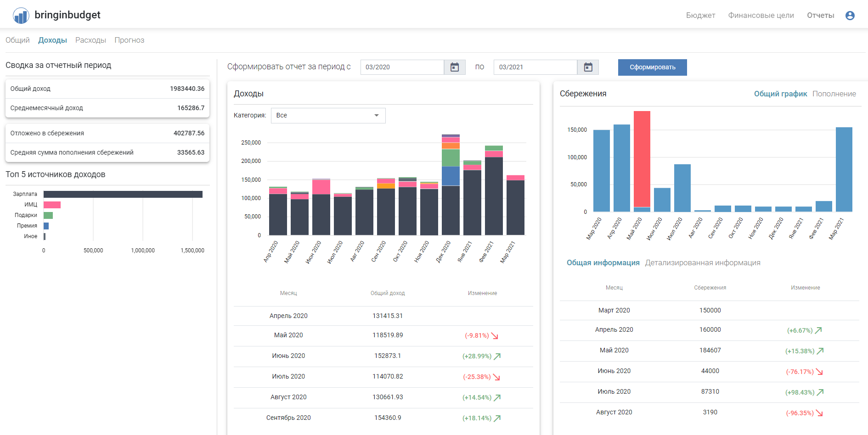Screen dimensions: 868x435
Task: Click the Зарплата bar in top sources
Action: click(123, 195)
